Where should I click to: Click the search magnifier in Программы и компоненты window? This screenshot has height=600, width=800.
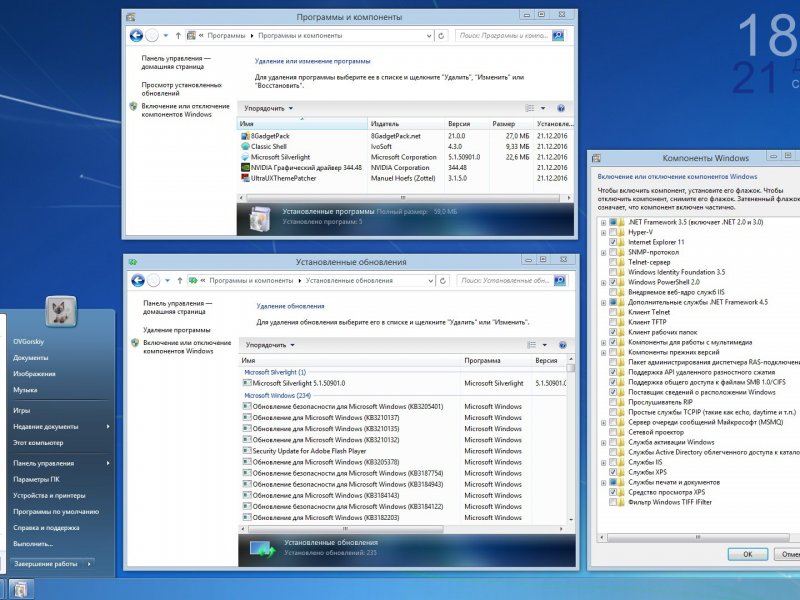pos(558,36)
